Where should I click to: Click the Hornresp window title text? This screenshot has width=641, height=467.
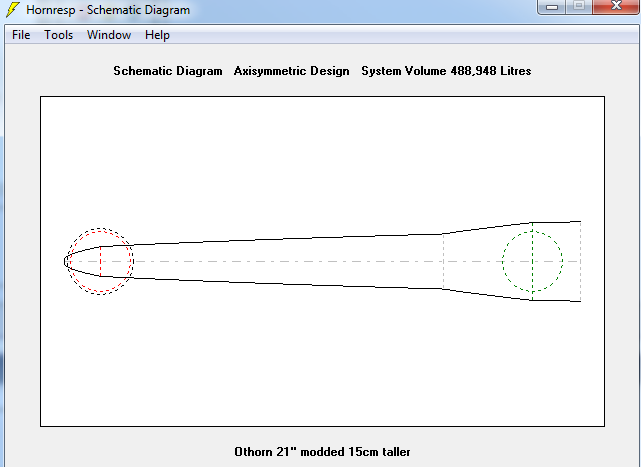(x=108, y=10)
